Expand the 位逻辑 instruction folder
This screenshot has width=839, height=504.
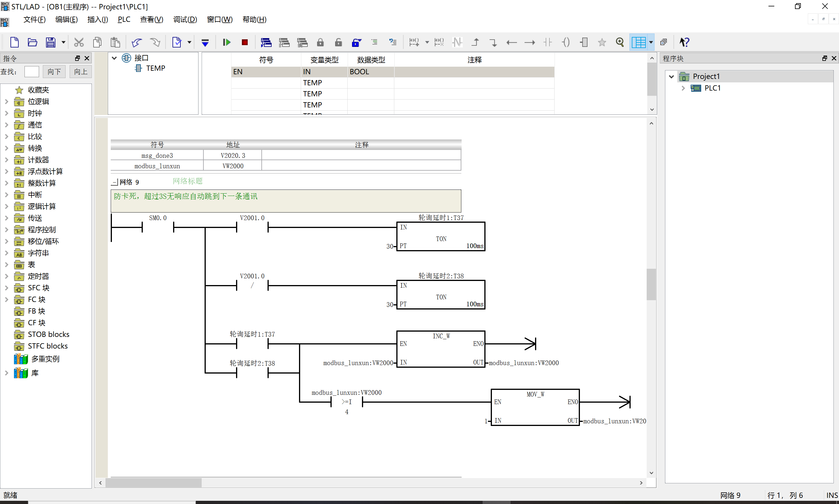[x=6, y=101]
